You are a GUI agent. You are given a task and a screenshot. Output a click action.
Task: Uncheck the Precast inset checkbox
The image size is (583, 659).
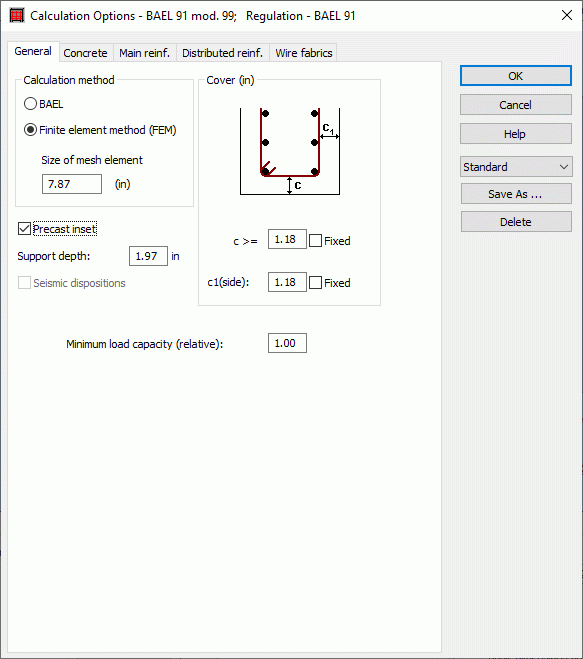point(24,229)
